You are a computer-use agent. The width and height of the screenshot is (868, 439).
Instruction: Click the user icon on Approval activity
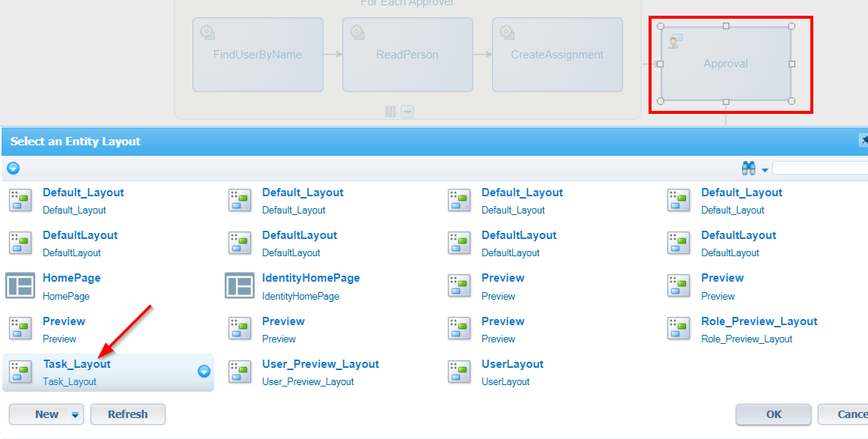tap(675, 41)
